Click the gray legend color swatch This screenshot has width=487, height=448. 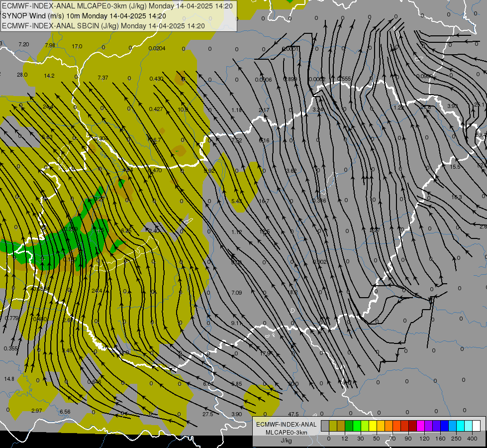[325, 426]
